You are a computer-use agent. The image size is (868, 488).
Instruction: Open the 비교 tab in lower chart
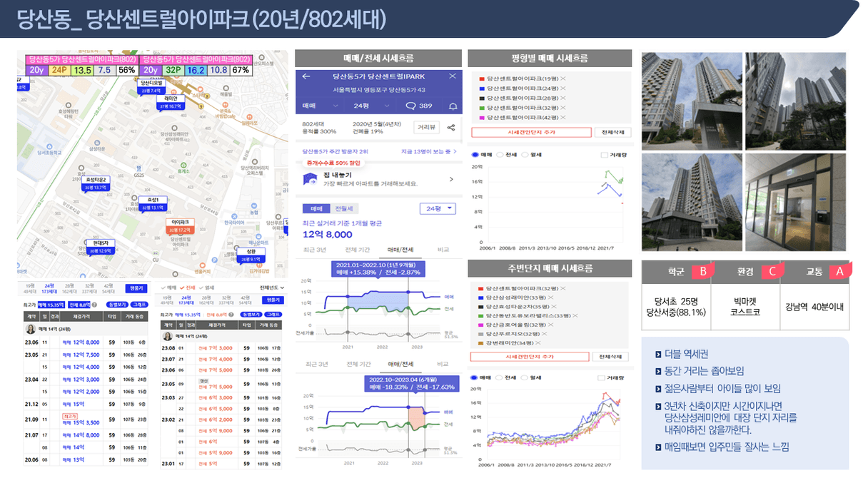(443, 364)
